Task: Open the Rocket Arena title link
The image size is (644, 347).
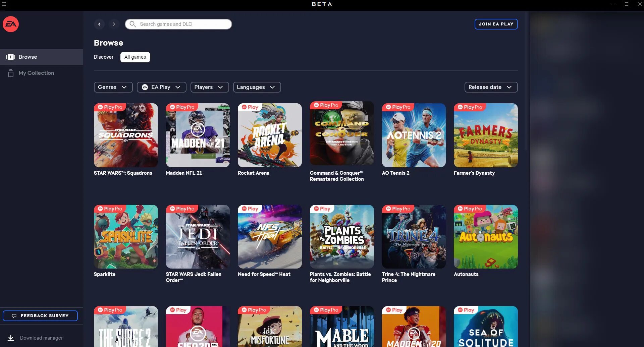Action: coord(254,173)
